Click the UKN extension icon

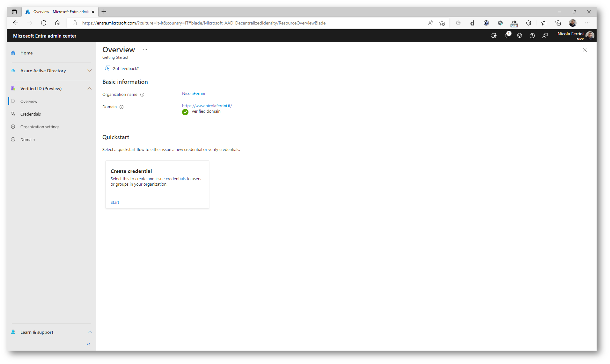coord(514,23)
